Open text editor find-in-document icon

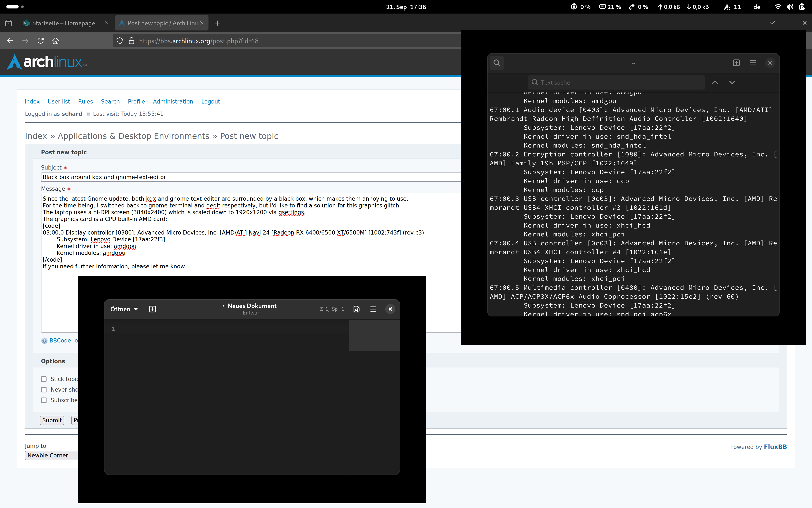tap(357, 309)
